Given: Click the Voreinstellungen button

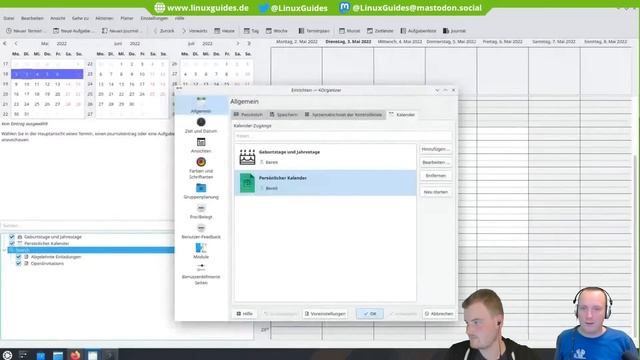Looking at the screenshot, I should point(325,313).
